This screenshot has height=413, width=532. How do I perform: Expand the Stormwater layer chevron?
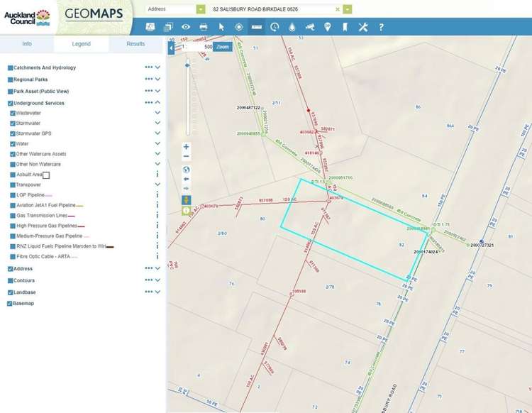[157, 123]
